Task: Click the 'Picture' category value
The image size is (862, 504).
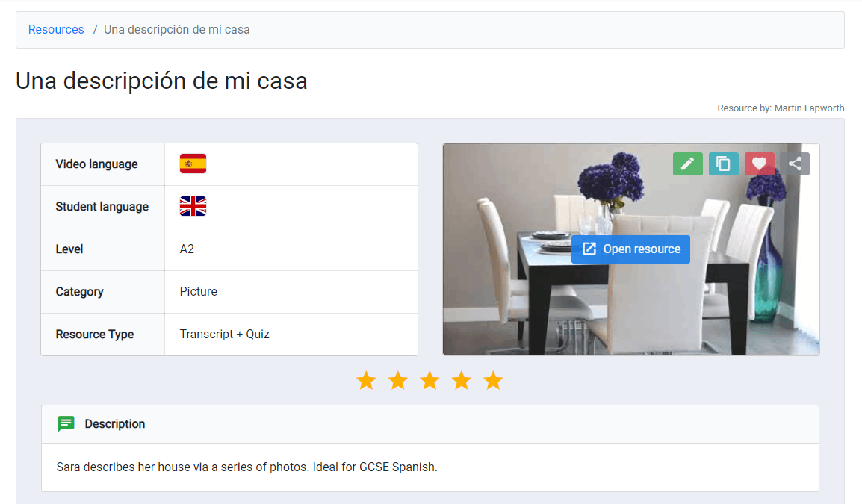Action: (199, 292)
